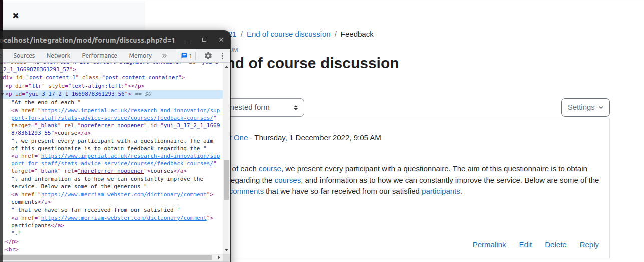644x262 pixels.
Task: Switch to the Network tab
Action: point(58,56)
